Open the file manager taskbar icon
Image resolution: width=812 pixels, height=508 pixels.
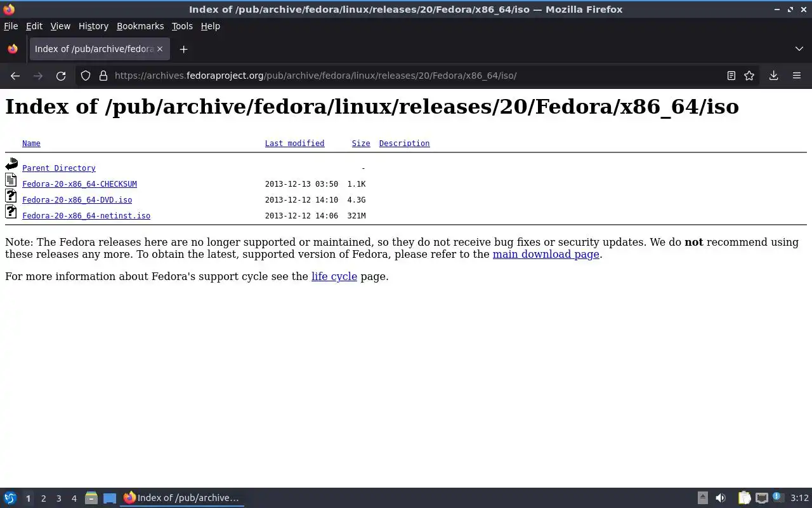[x=91, y=498]
